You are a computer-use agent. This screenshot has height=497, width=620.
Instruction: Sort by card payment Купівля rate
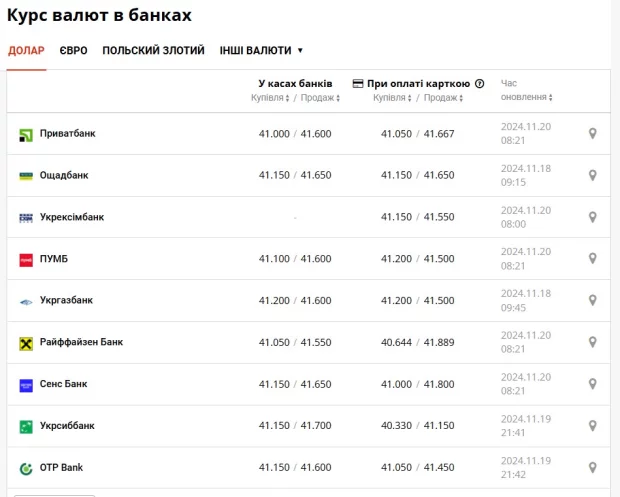pyautogui.click(x=393, y=98)
